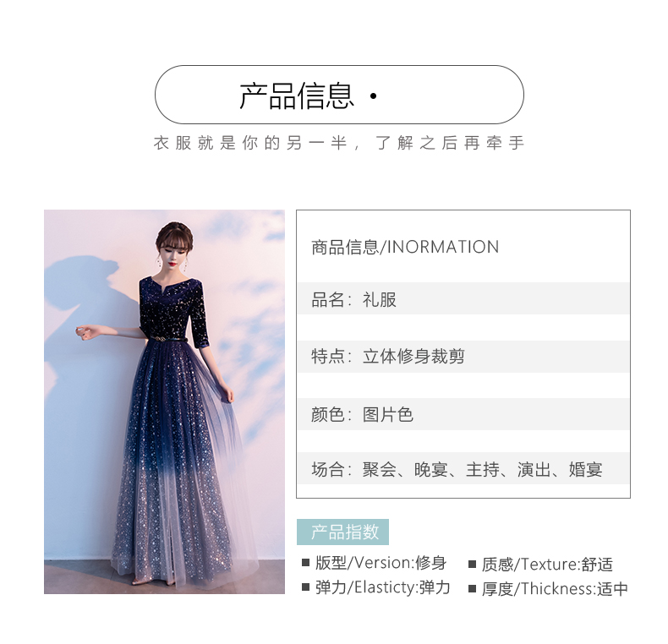
Task: Click the 版型/Version:修身 text
Action: tap(381, 563)
